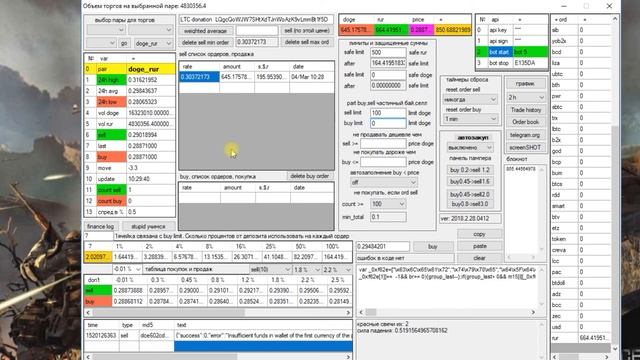Focus the empty field beside weighted average
The height and width of the screenshot is (360, 640).
257,31
